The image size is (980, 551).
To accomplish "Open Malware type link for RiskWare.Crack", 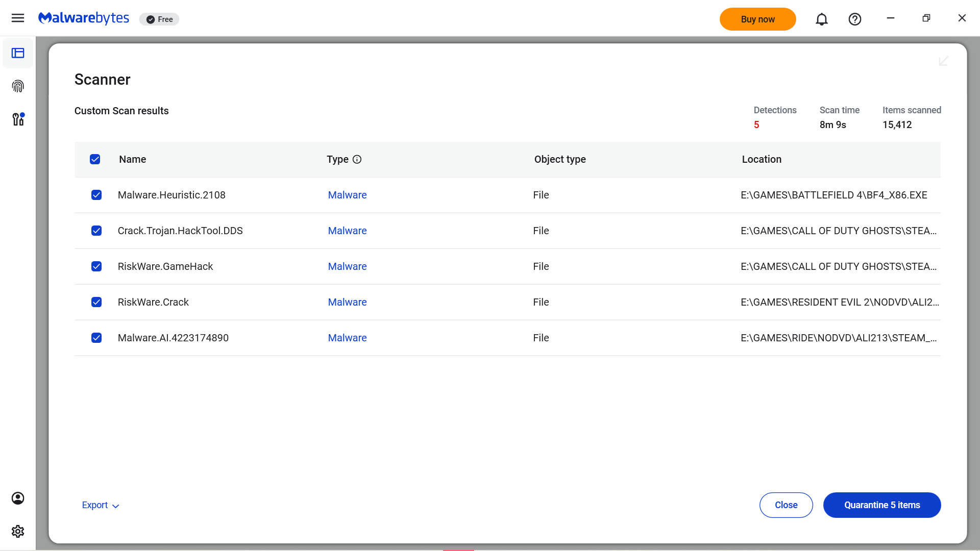I will click(347, 302).
